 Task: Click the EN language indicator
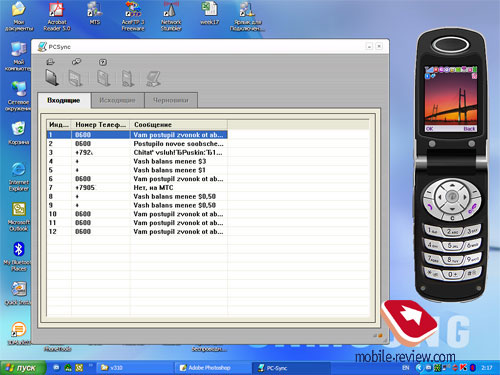405,368
